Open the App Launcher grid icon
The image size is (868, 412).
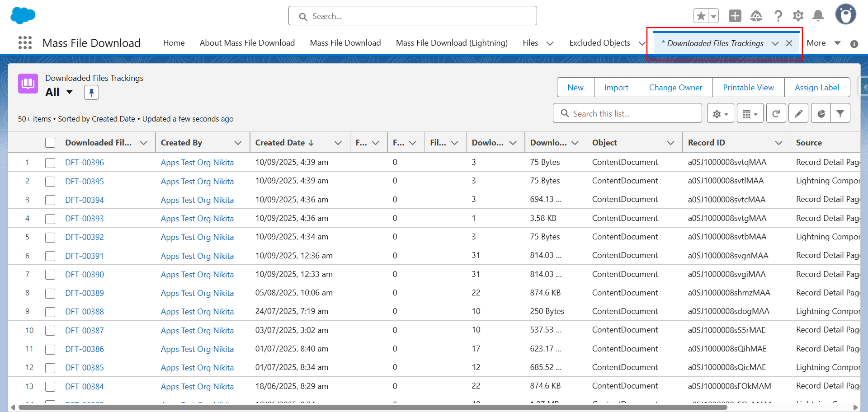click(25, 43)
